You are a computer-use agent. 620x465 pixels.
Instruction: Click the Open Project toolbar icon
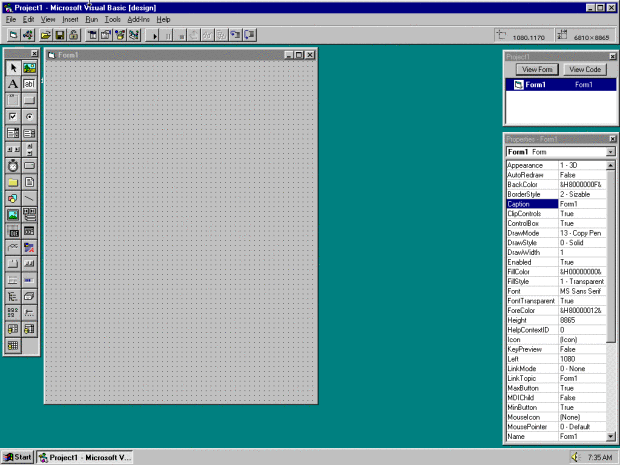click(x=46, y=35)
